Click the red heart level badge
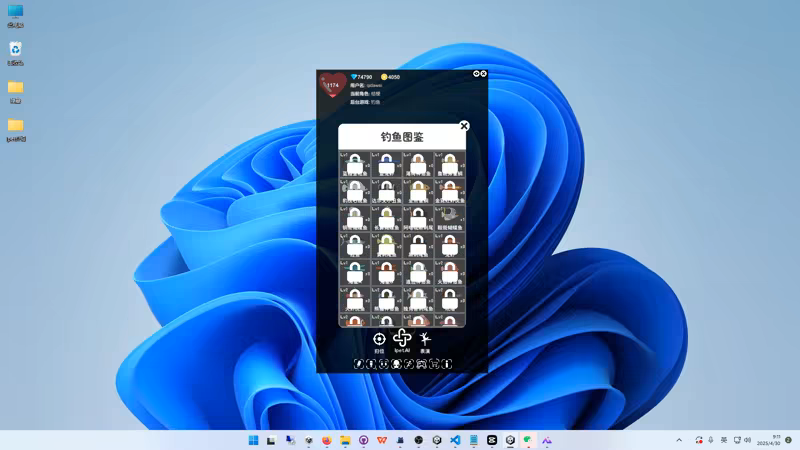Image resolution: width=800 pixels, height=450 pixels. (332, 85)
